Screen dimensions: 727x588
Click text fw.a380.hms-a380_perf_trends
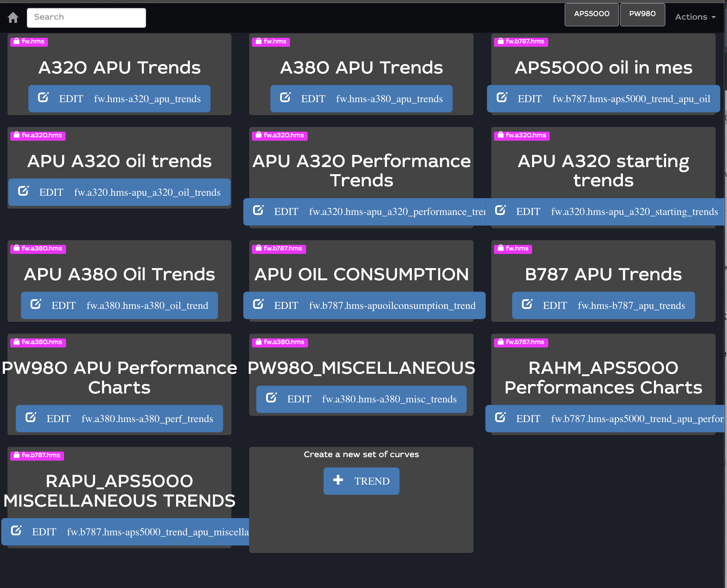click(x=147, y=419)
